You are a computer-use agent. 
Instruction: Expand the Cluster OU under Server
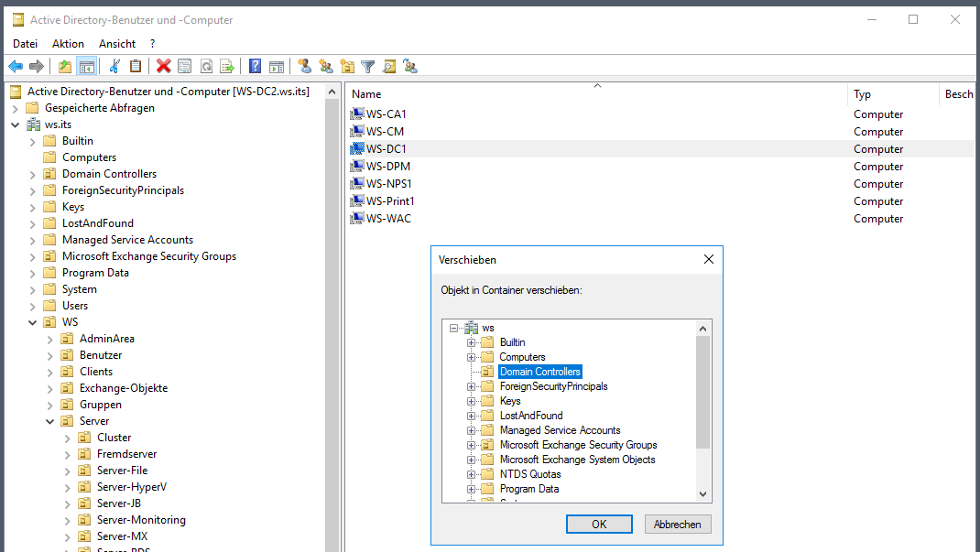point(68,438)
